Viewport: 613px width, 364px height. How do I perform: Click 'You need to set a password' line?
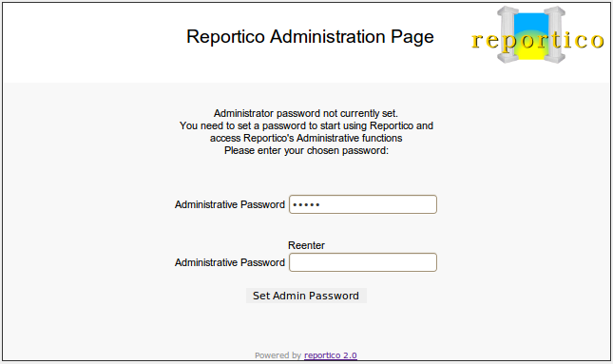click(306, 125)
